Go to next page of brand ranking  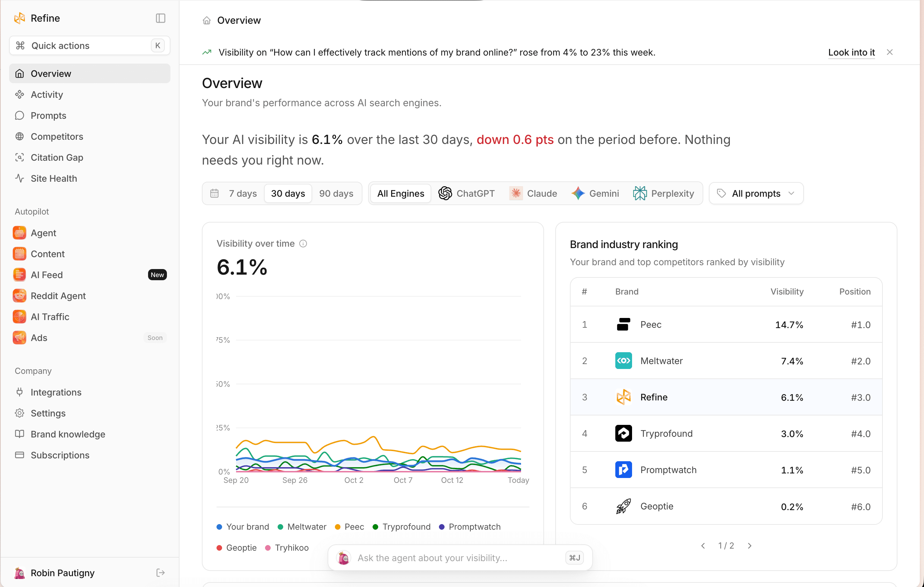click(749, 545)
